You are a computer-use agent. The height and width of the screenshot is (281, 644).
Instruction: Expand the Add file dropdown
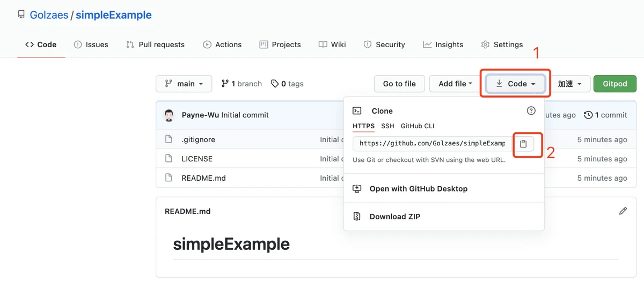coord(455,84)
